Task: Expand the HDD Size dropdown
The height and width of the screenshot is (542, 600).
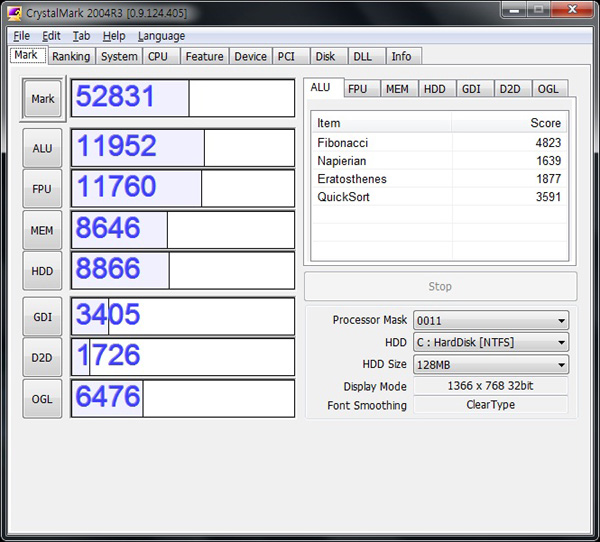Action: tap(491, 364)
